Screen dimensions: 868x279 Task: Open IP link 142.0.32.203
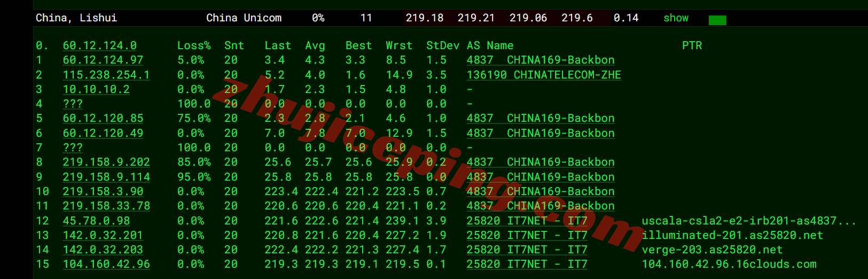coord(103,250)
